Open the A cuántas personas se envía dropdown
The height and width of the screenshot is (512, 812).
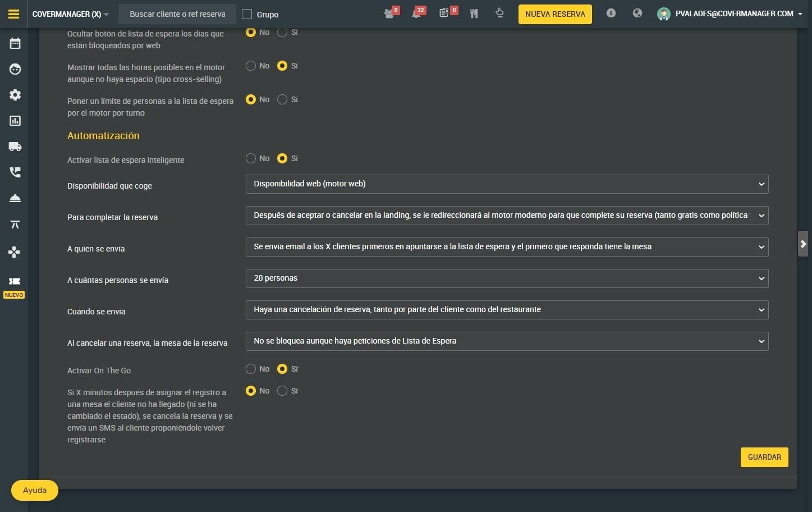pos(507,278)
